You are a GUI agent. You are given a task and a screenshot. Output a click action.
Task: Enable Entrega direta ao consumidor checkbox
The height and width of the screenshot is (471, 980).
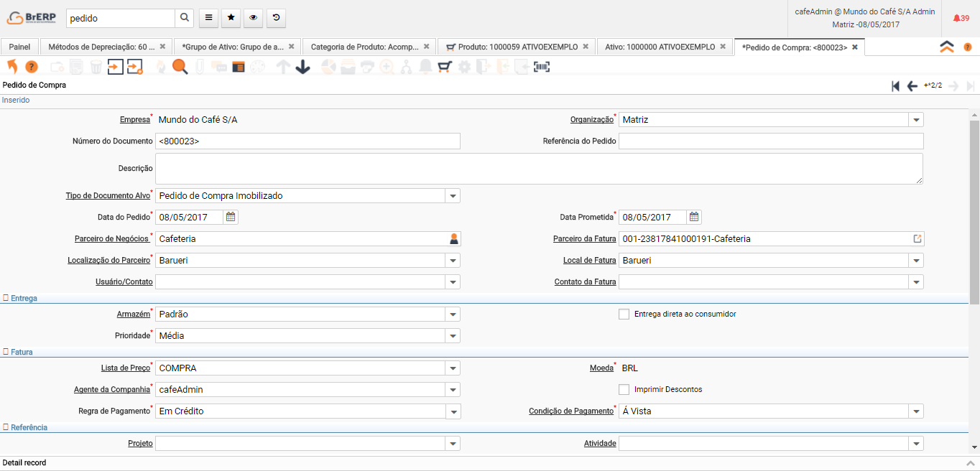[x=624, y=314]
